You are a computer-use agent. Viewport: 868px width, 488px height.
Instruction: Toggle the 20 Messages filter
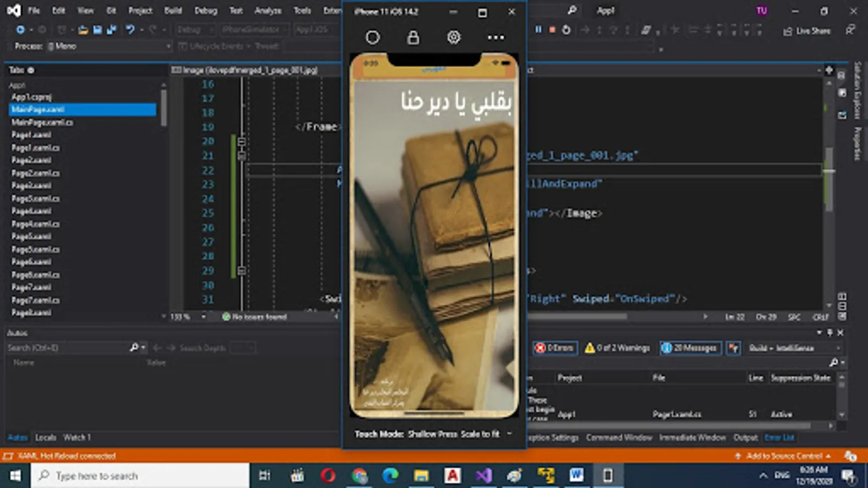coord(690,348)
